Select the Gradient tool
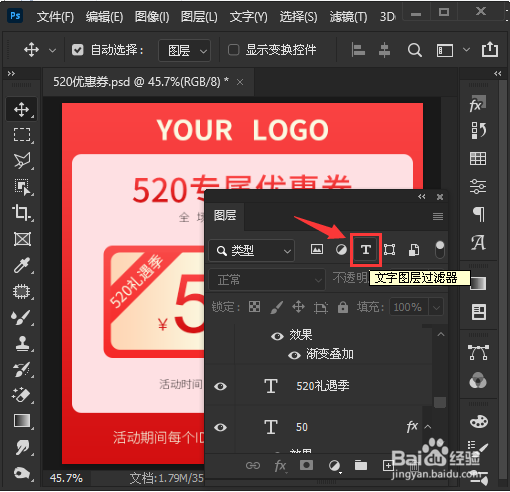Image resolution: width=510 pixels, height=492 pixels. pyautogui.click(x=22, y=421)
